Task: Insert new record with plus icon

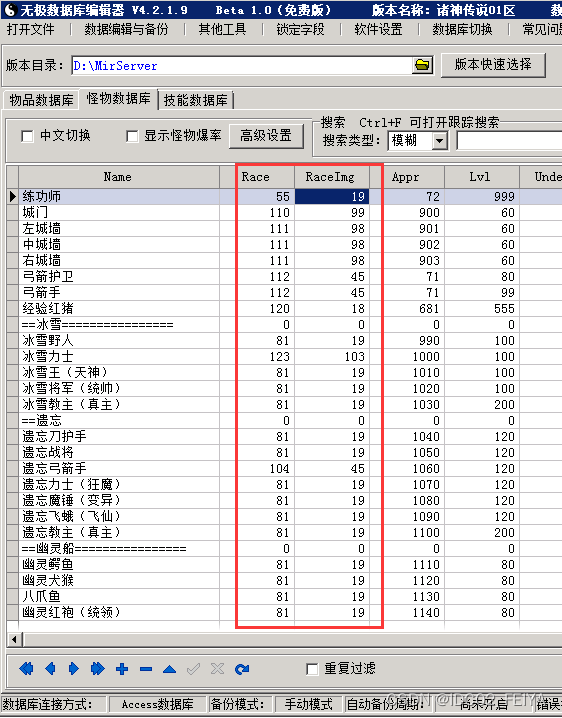Action: (122, 669)
